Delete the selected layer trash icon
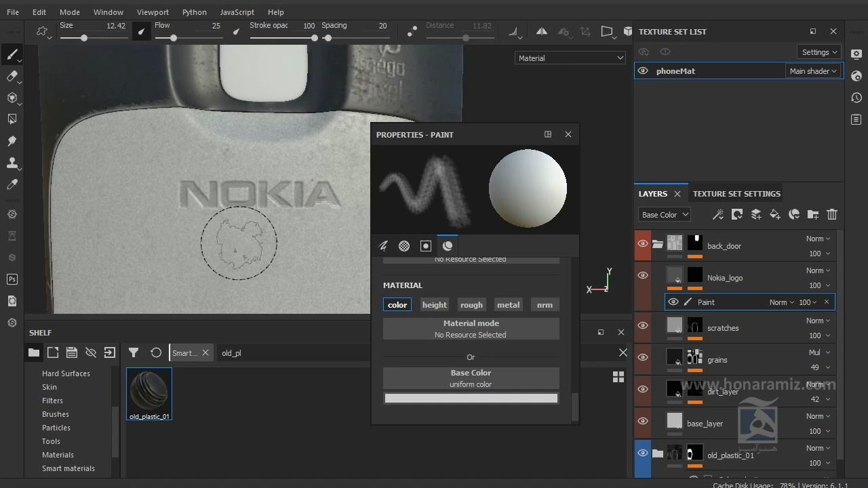 pyautogui.click(x=832, y=214)
